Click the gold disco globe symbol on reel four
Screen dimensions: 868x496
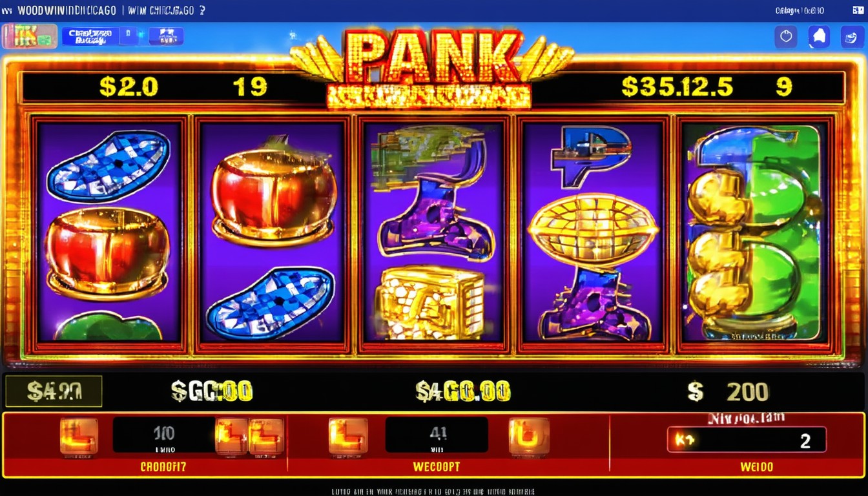click(x=592, y=231)
